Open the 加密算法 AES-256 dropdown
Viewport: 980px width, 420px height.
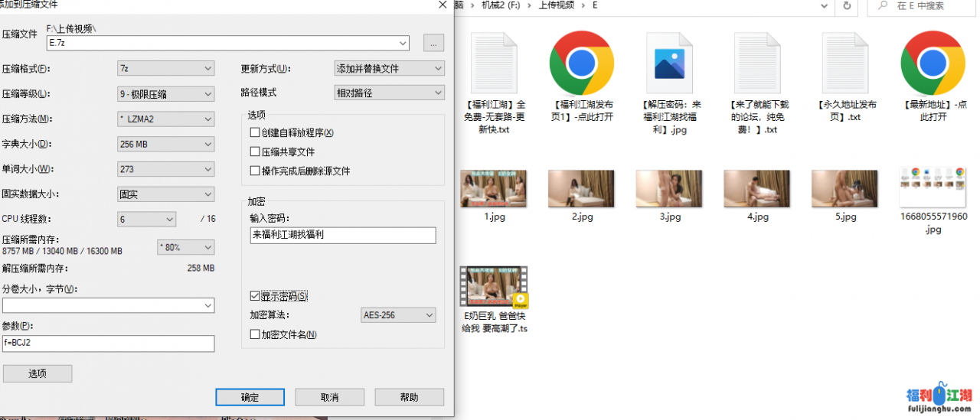397,315
